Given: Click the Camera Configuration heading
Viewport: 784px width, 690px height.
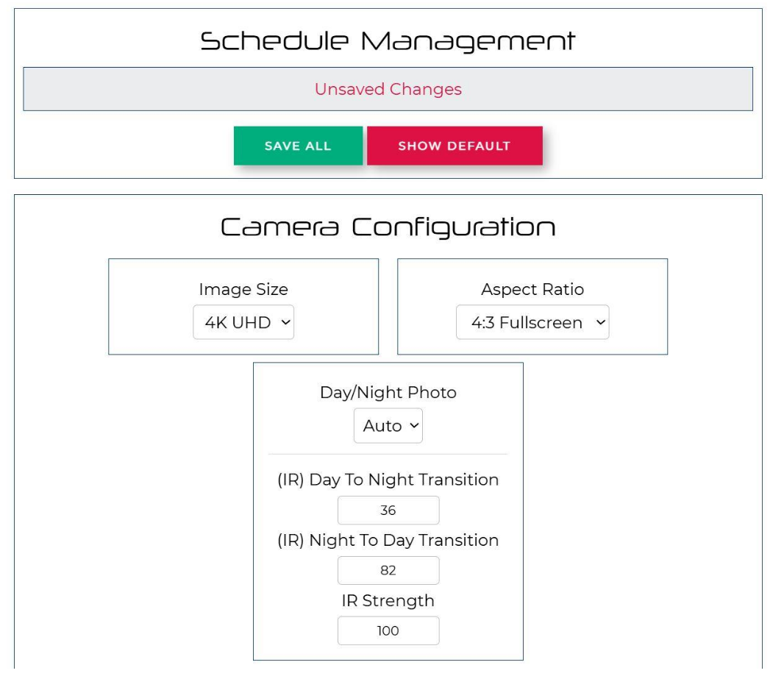Looking at the screenshot, I should (388, 227).
